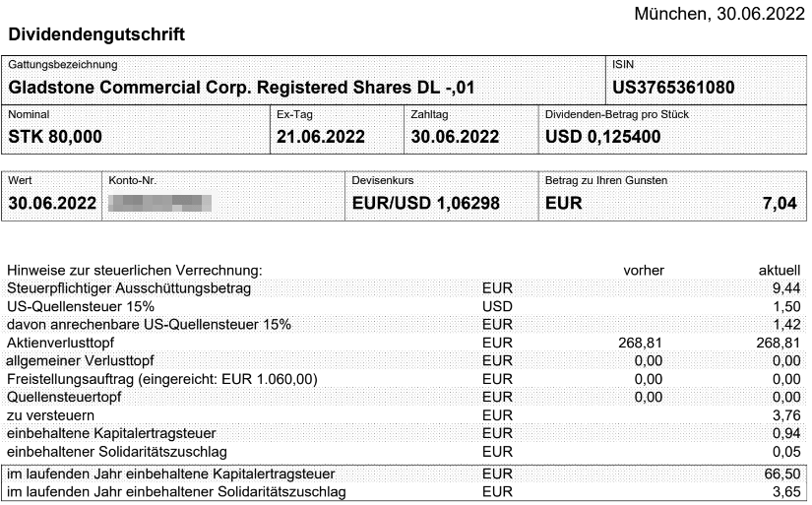Click the credited amount 7,04
The height and width of the screenshot is (505, 812).
click(x=780, y=203)
